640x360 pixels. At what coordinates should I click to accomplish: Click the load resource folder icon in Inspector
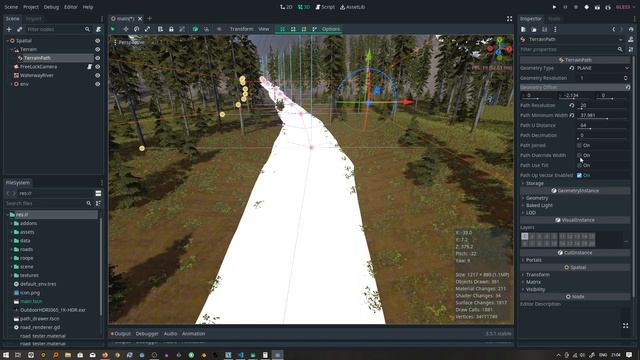(x=534, y=29)
